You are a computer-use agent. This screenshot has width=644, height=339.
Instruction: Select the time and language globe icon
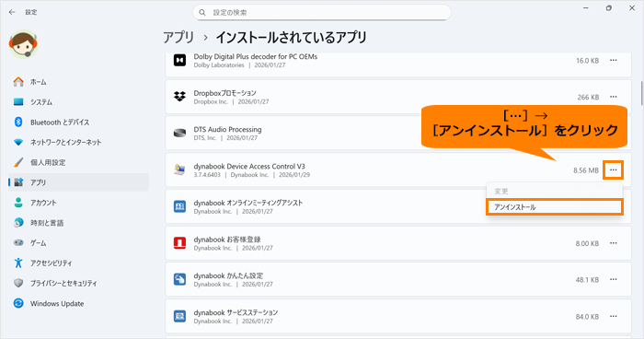pos(18,223)
